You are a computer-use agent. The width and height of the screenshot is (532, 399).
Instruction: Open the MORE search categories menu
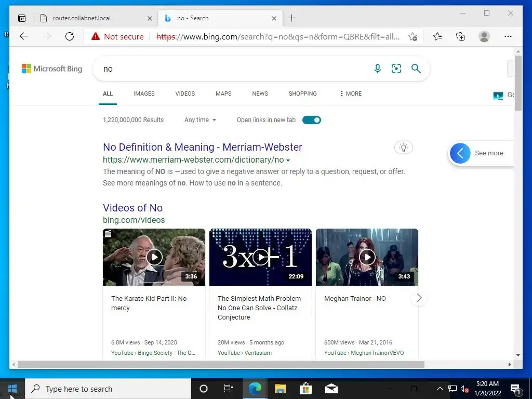click(x=351, y=94)
